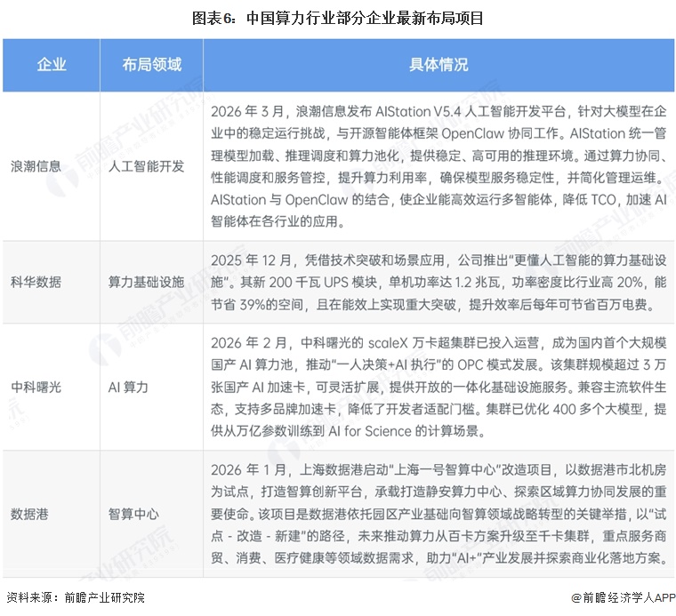The height and width of the screenshot is (616, 676).
Task: Select the '数据港' company cell
Action: pos(52,514)
